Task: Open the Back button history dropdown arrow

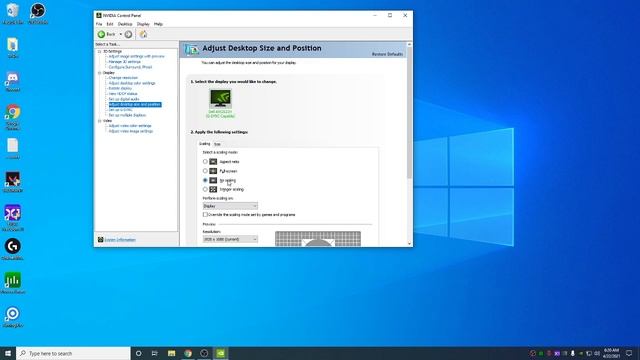Action: click(x=120, y=34)
